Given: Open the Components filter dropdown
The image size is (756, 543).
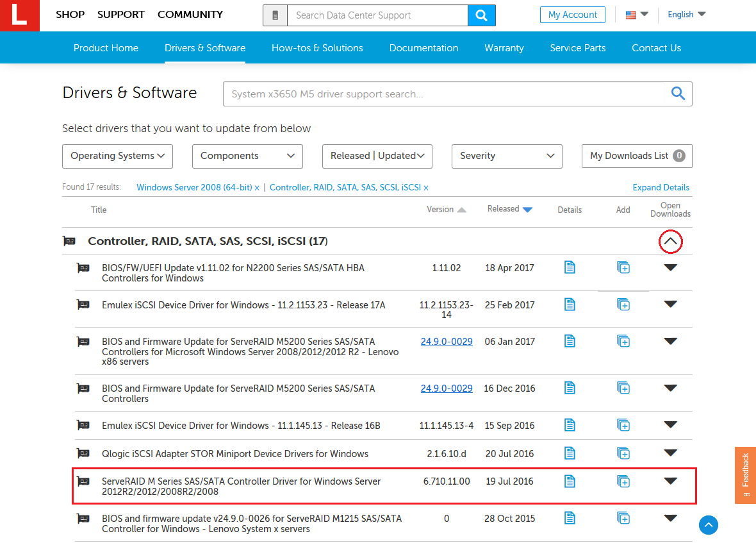Looking at the screenshot, I should 247,156.
